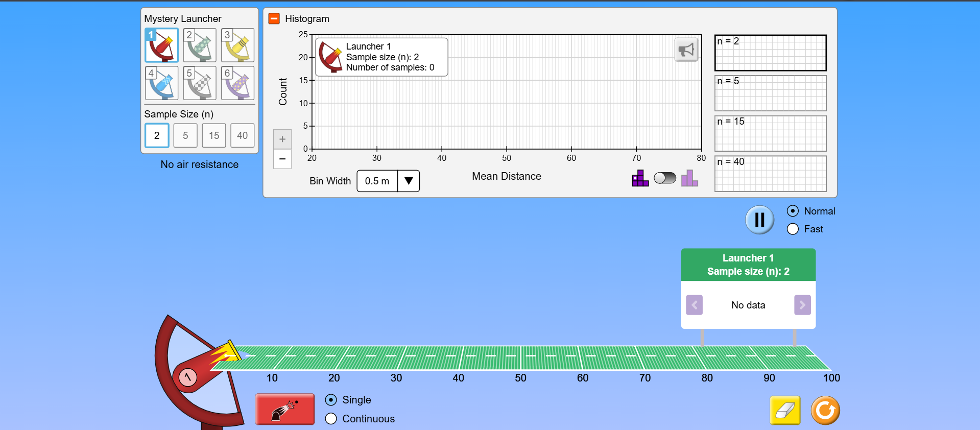Go to next sample data

click(802, 305)
